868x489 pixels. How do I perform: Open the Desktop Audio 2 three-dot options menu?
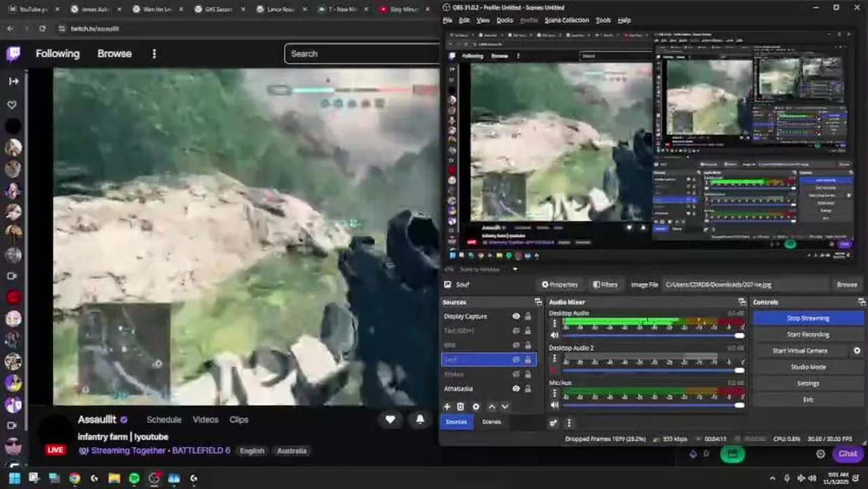(554, 359)
